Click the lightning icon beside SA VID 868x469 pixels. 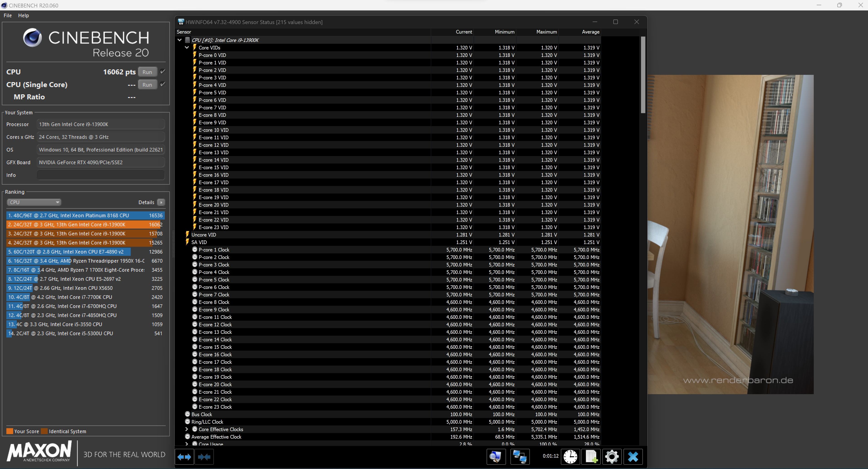pyautogui.click(x=187, y=242)
